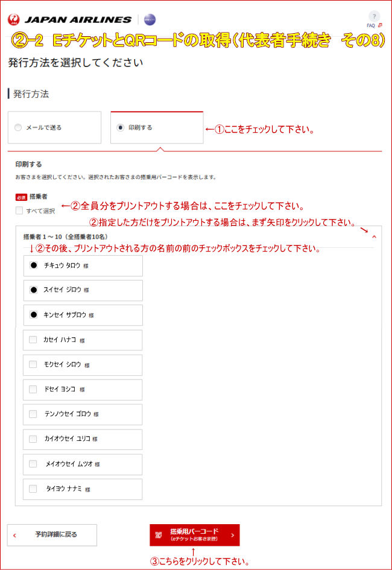Click the 予約詳細に戻る button
This screenshot has height=570, width=392.
tap(51, 535)
